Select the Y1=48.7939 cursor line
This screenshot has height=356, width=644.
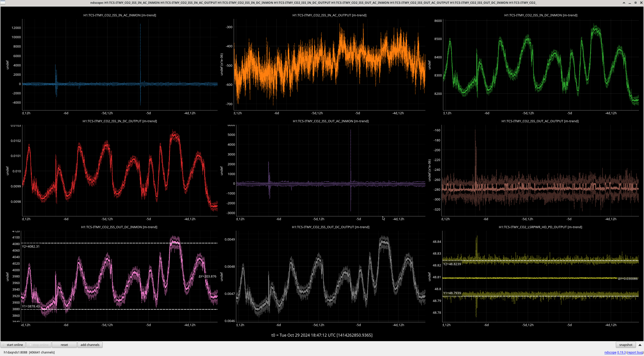coord(540,296)
